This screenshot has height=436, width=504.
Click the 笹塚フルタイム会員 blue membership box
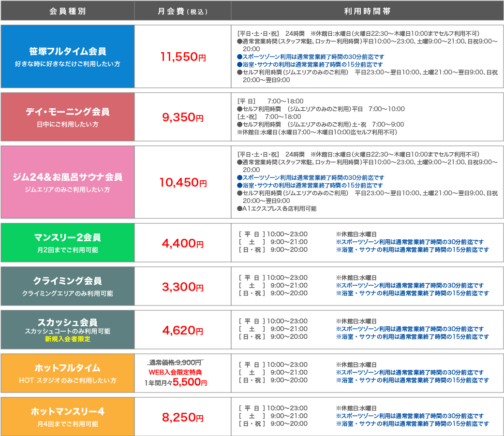[67, 56]
